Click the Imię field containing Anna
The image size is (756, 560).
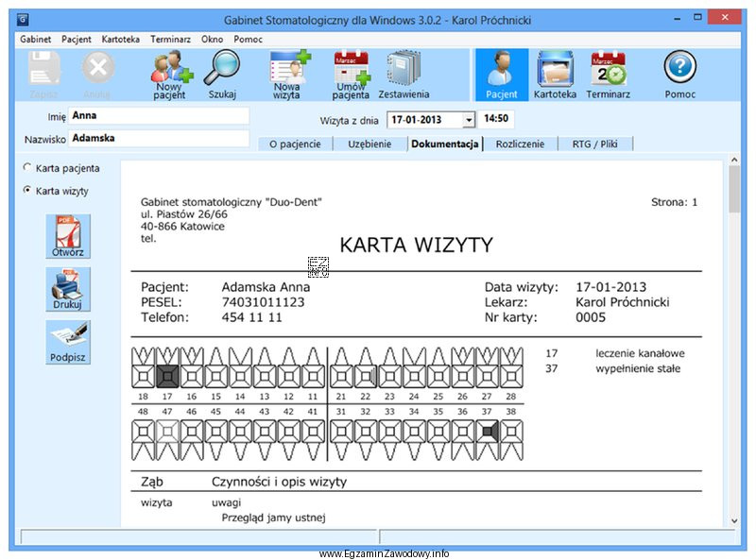tap(159, 115)
